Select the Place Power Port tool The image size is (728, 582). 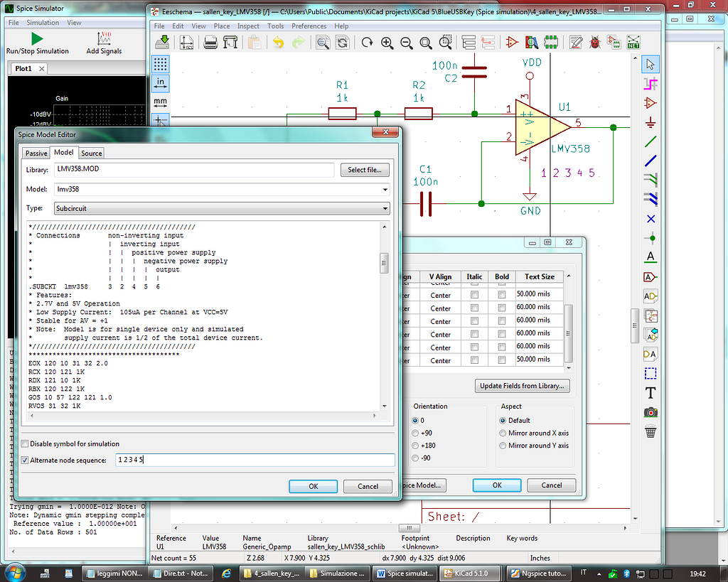click(x=650, y=122)
